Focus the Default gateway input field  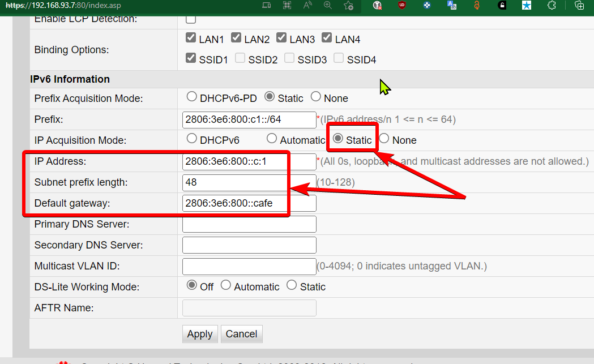[249, 203]
